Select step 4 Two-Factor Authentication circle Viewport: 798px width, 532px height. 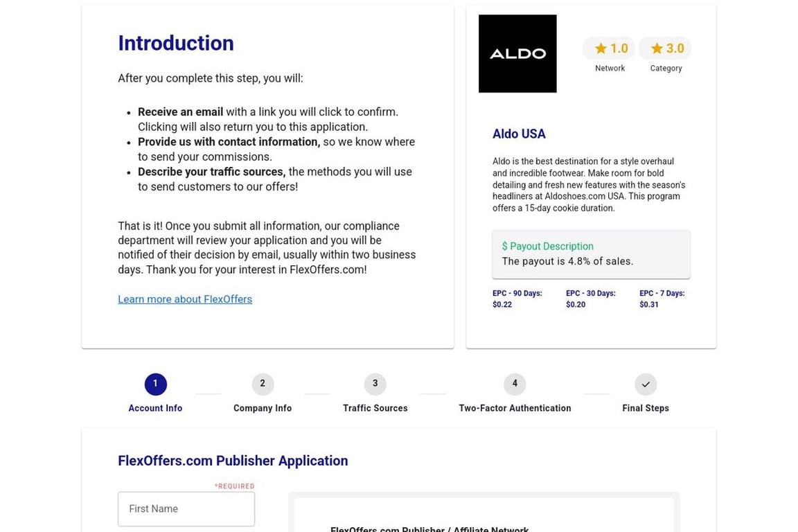click(x=515, y=384)
